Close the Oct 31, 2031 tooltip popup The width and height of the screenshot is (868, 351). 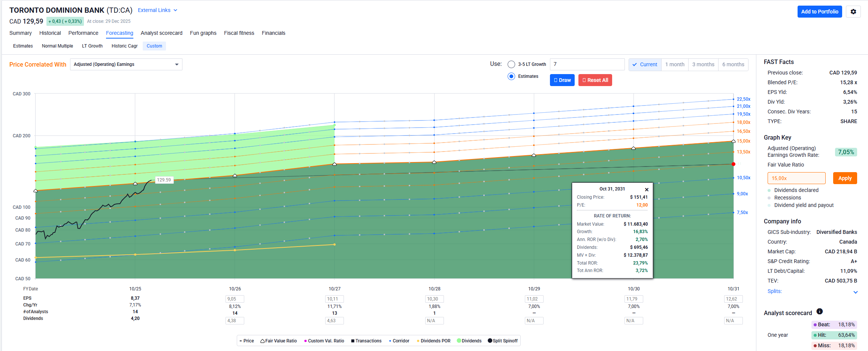click(647, 190)
